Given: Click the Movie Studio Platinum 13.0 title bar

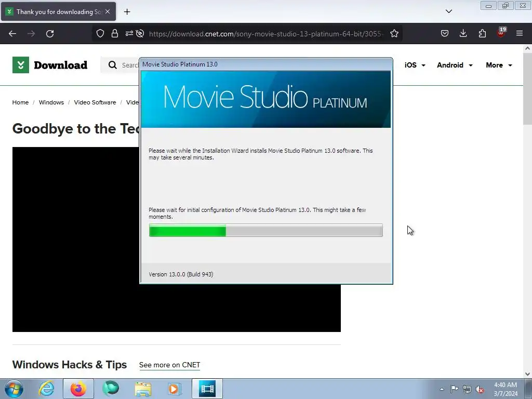Looking at the screenshot, I should tap(266, 64).
